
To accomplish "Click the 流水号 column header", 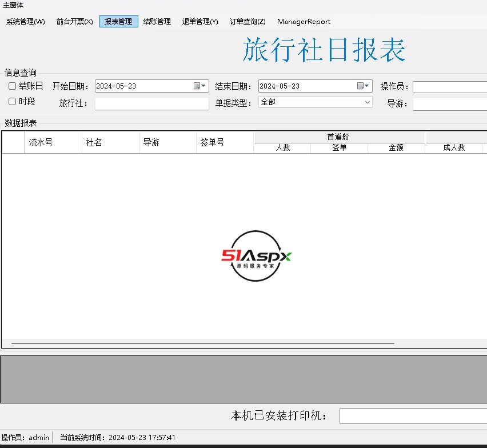I will [x=53, y=142].
